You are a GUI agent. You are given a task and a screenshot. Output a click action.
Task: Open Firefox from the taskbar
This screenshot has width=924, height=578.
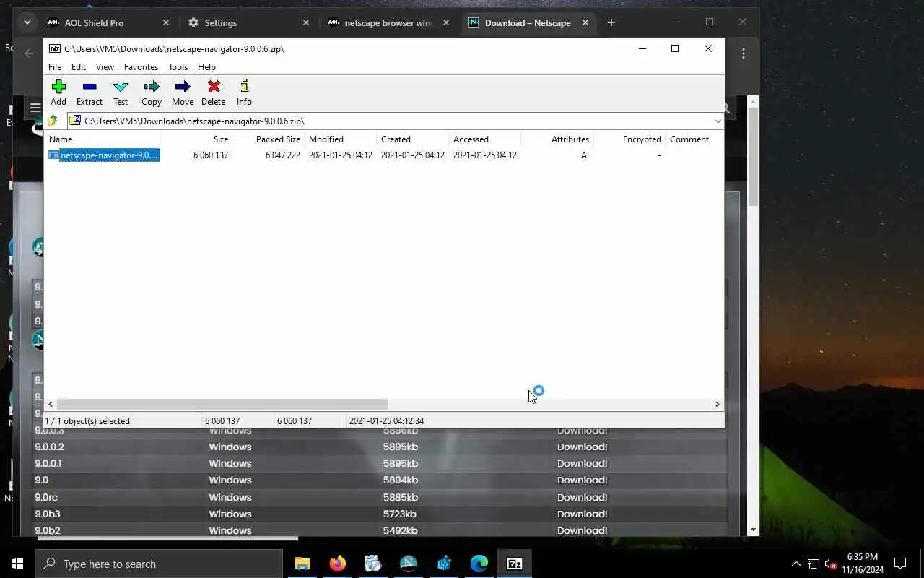(337, 564)
